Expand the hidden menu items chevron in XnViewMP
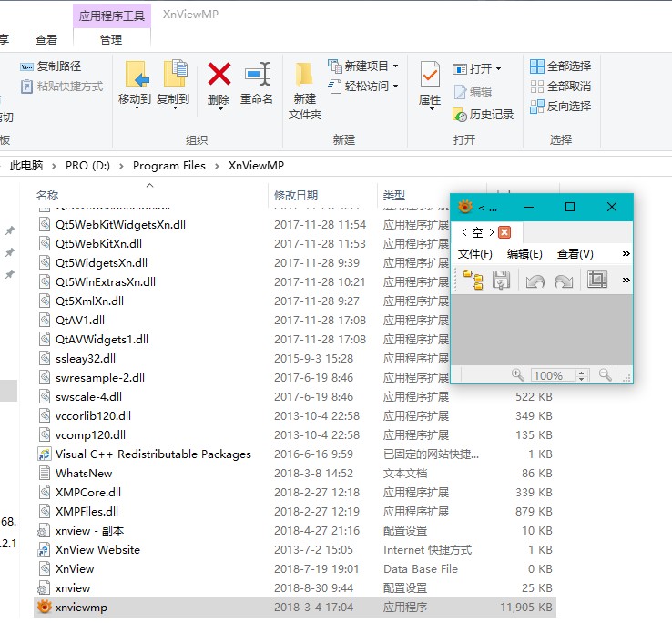The image size is (672, 623). [626, 254]
